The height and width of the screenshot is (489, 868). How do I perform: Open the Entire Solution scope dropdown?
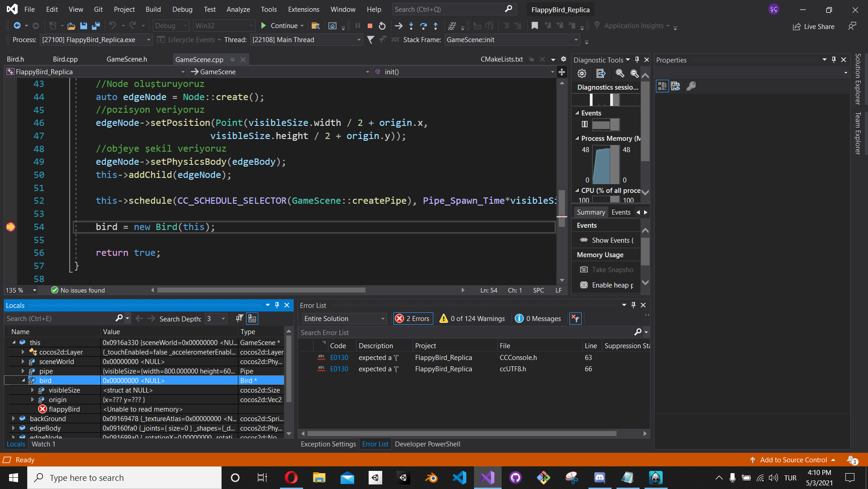point(345,319)
